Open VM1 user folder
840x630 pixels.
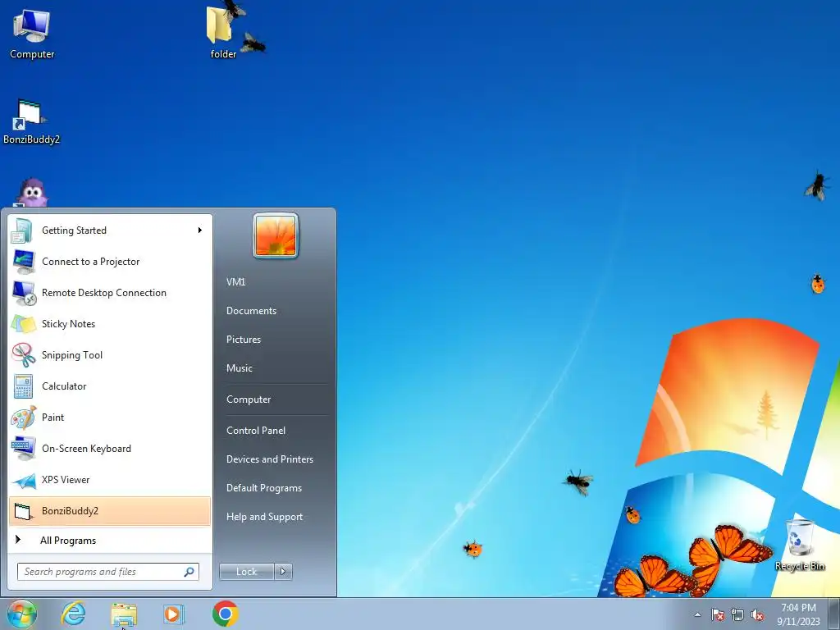point(235,282)
